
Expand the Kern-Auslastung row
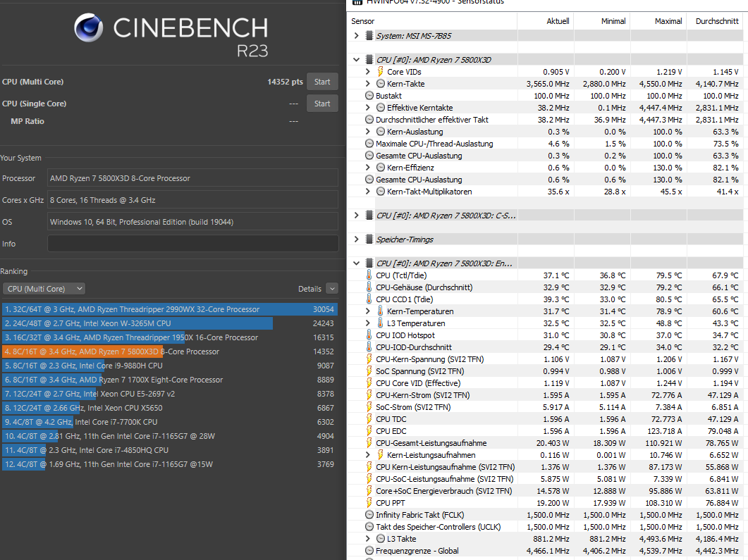(368, 132)
